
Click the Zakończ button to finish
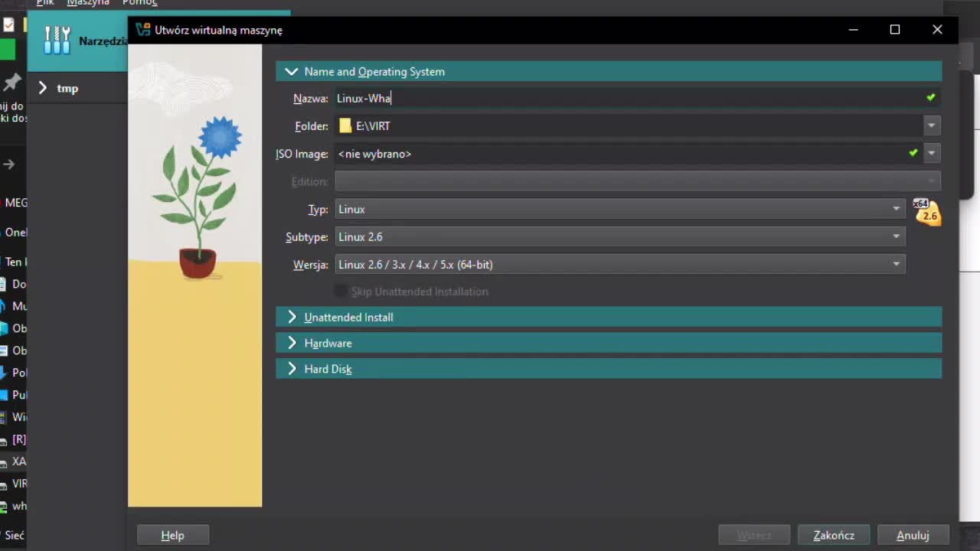click(x=834, y=535)
